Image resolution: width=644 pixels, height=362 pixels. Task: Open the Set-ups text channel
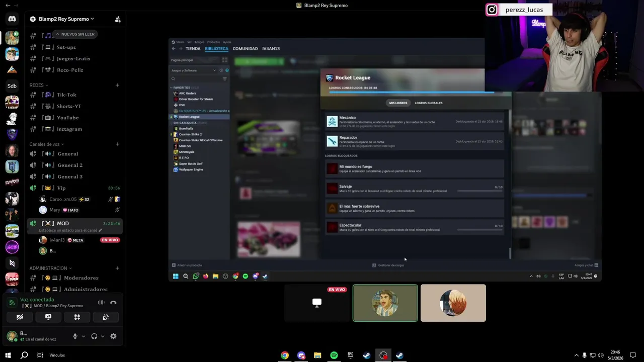74,47
